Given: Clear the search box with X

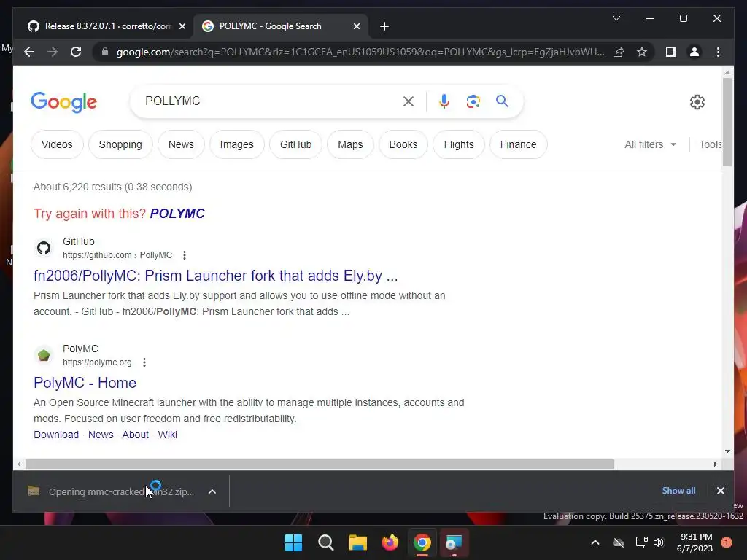Looking at the screenshot, I should 409,101.
